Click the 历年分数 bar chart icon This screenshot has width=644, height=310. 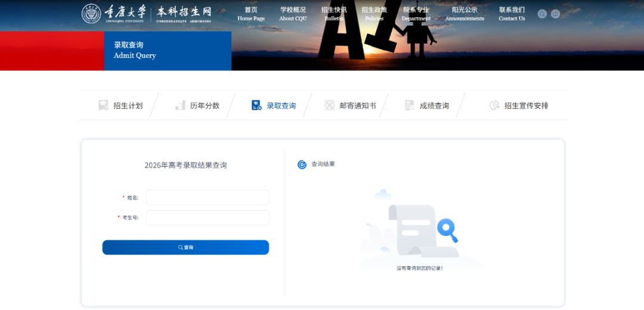tap(180, 105)
